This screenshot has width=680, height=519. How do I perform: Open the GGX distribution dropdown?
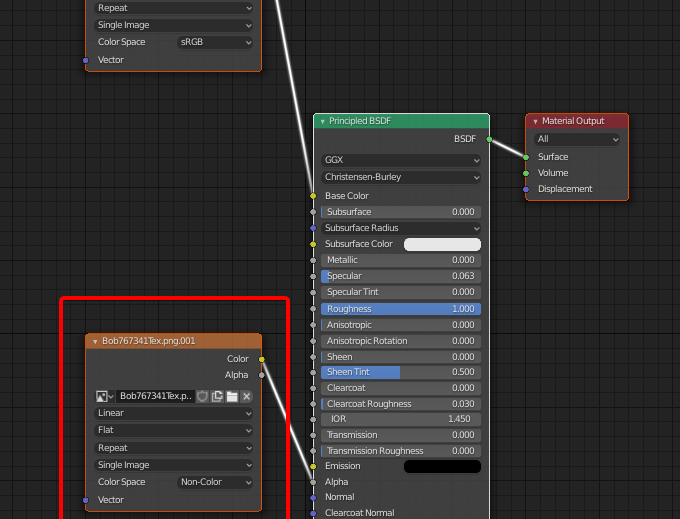[401, 160]
